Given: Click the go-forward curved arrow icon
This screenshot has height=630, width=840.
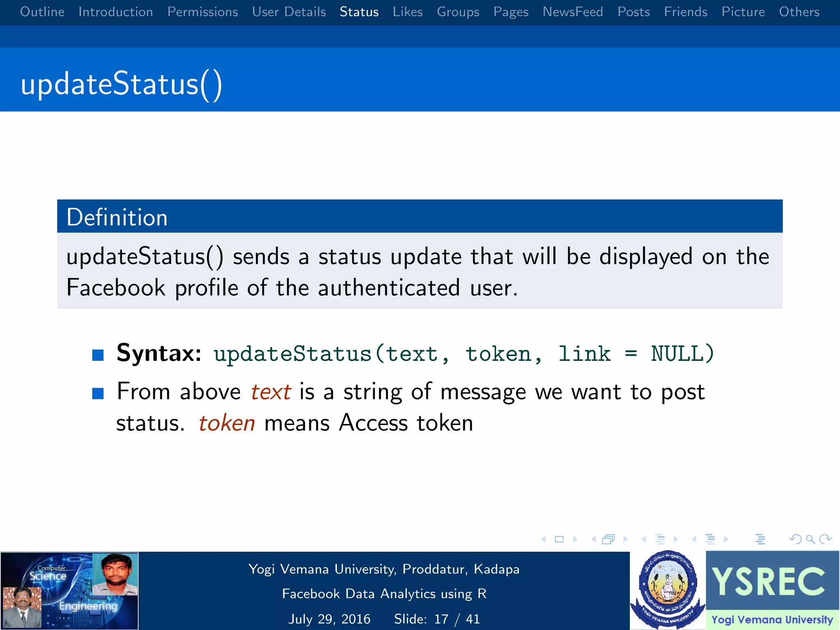Looking at the screenshot, I should (x=825, y=539).
